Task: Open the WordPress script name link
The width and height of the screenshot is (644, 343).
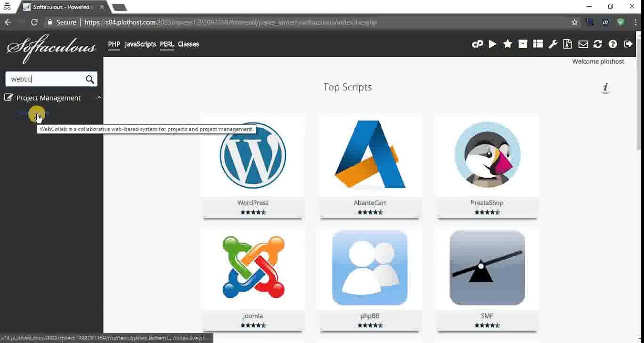Action: tap(253, 203)
